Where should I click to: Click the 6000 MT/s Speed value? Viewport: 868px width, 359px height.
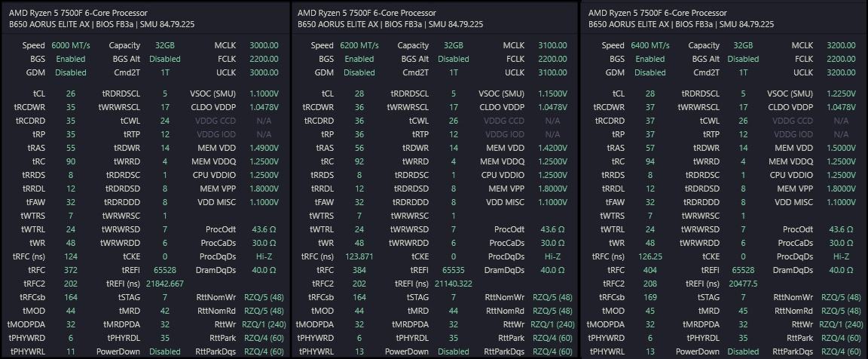coord(70,45)
